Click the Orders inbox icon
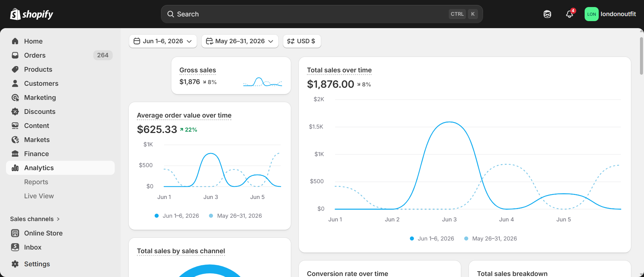 [x=15, y=55]
